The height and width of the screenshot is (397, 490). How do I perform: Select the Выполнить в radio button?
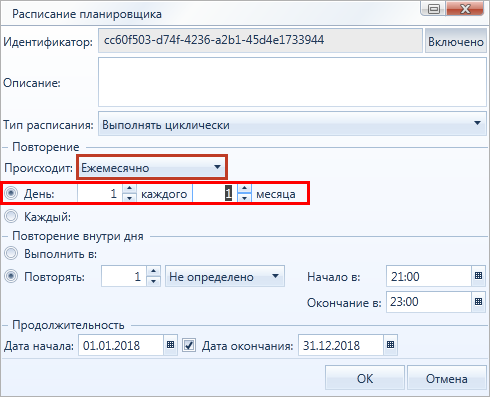click(11, 253)
